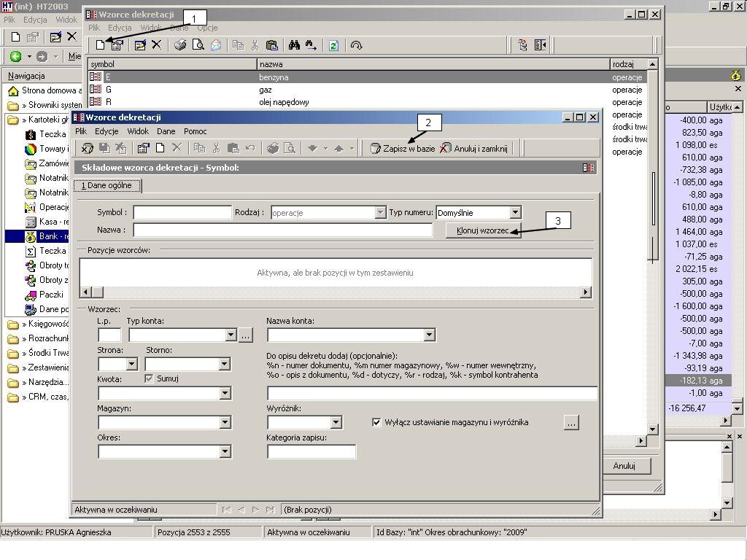This screenshot has height=560, width=747.
Task: Open the Bank item icon in navigation
Action: [x=31, y=236]
